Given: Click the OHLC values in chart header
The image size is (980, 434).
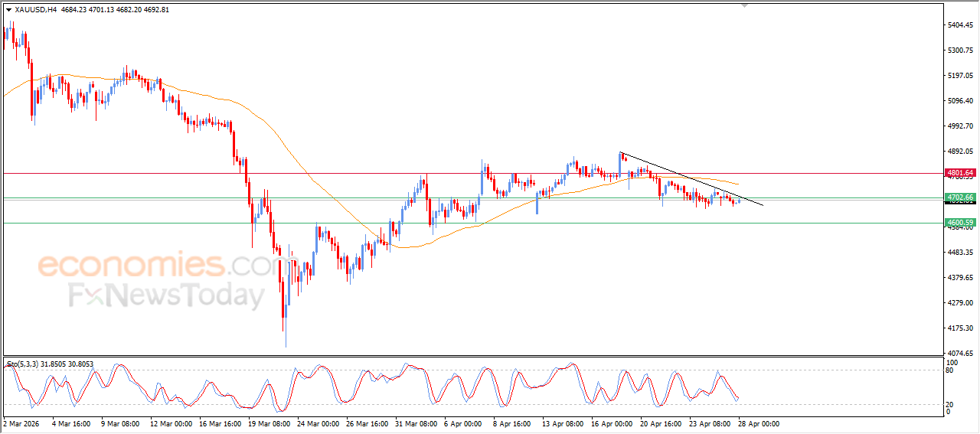Looking at the screenshot, I should [115, 10].
